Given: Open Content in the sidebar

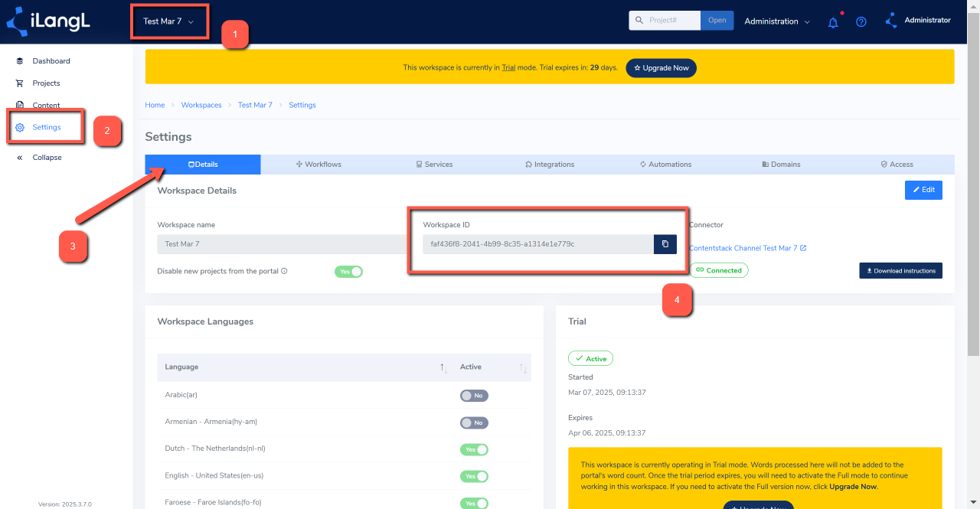Looking at the screenshot, I should (x=46, y=106).
